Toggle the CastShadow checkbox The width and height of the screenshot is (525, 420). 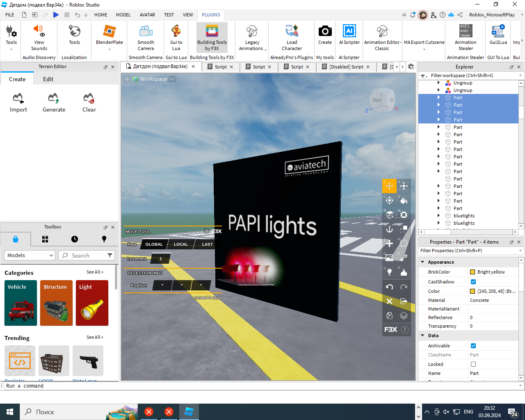(x=473, y=282)
